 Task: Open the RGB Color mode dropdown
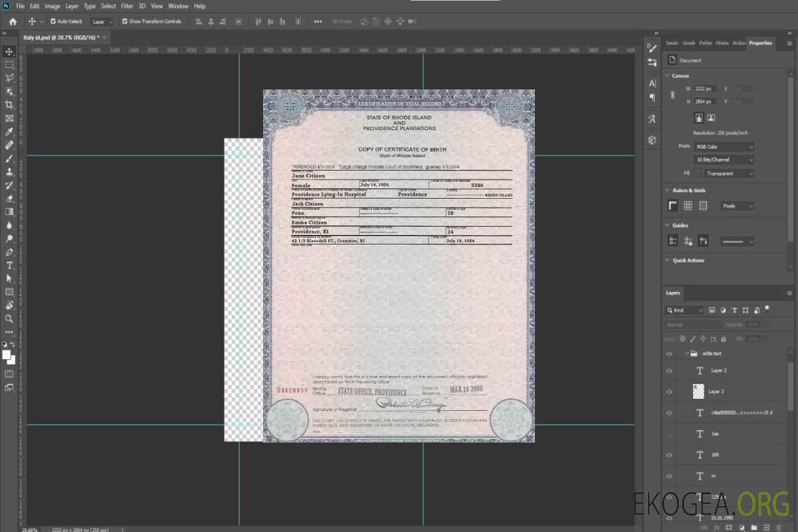point(723,146)
